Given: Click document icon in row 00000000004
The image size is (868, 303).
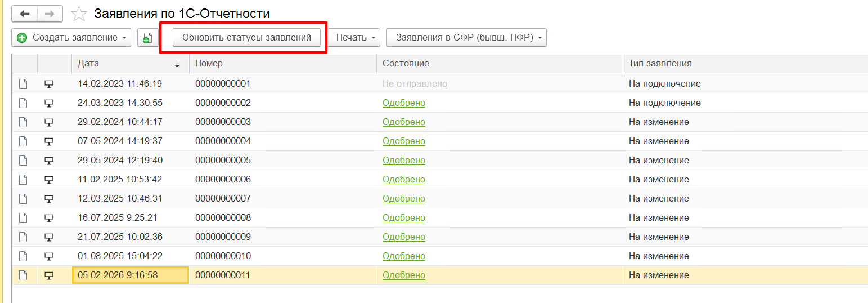Looking at the screenshot, I should (x=23, y=141).
